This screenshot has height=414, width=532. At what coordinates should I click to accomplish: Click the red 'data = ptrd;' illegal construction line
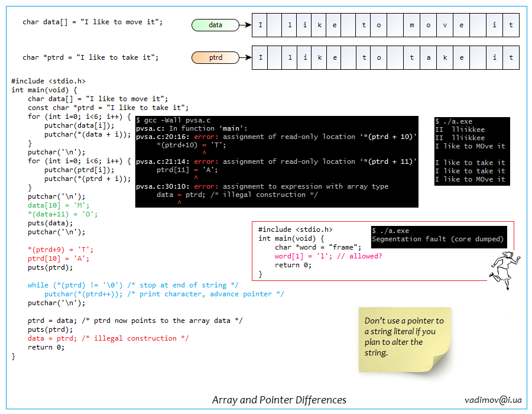click(108, 338)
